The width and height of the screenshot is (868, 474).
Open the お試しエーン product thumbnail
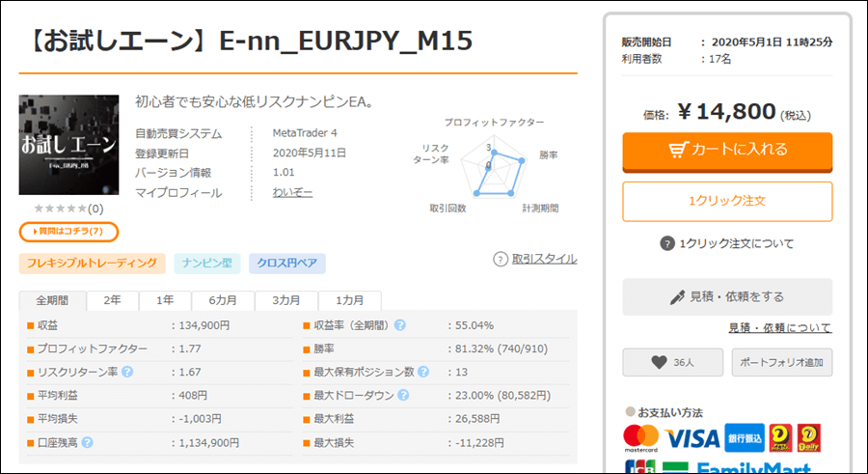point(68,145)
